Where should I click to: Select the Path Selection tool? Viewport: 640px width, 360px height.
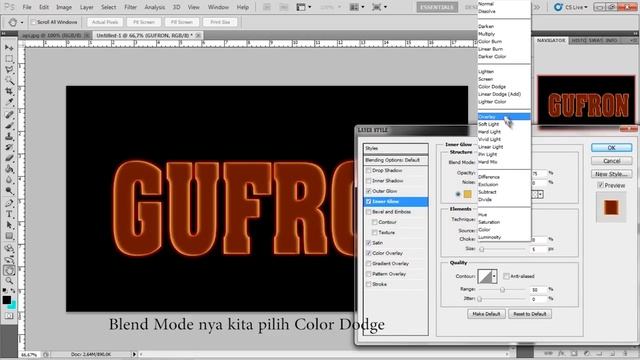9,225
